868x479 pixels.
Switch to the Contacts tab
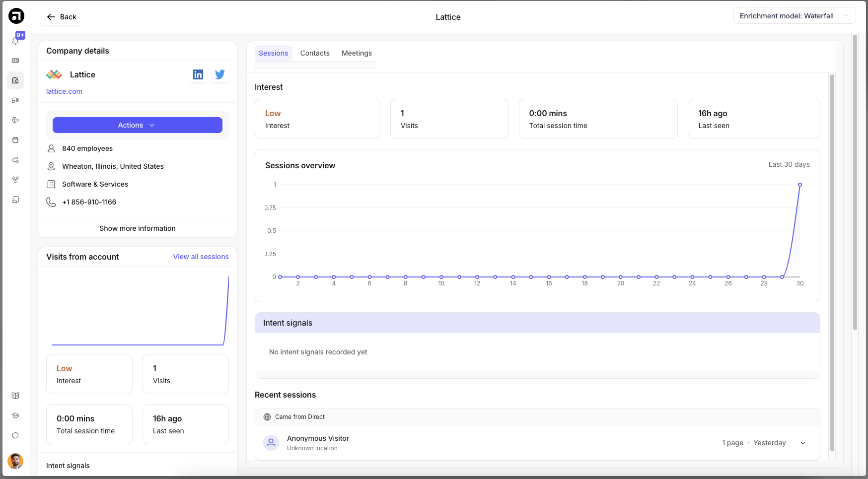315,53
